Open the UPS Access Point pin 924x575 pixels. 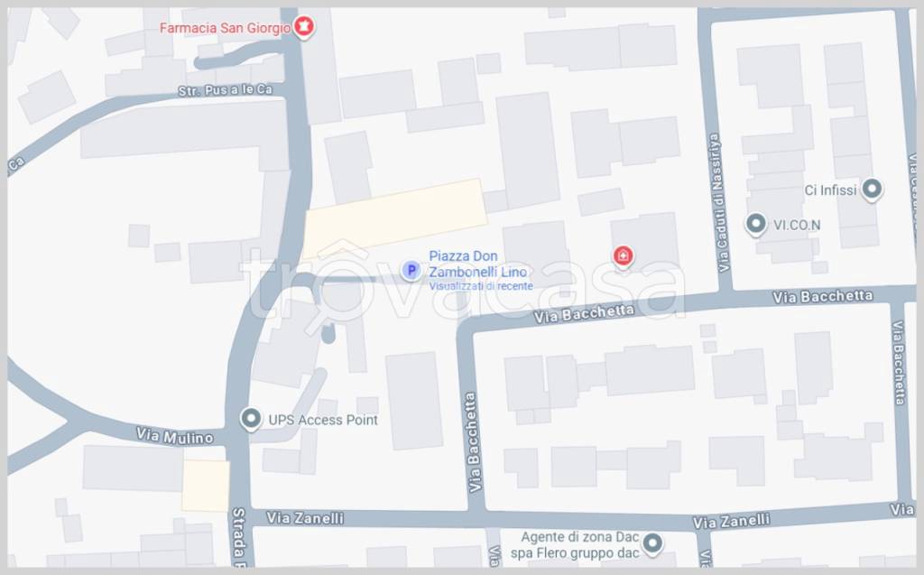(x=251, y=420)
